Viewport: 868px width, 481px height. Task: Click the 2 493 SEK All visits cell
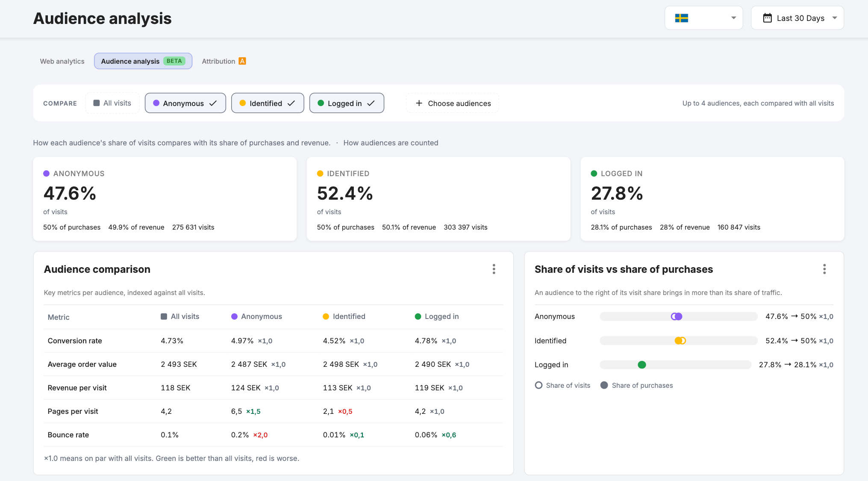click(x=179, y=364)
